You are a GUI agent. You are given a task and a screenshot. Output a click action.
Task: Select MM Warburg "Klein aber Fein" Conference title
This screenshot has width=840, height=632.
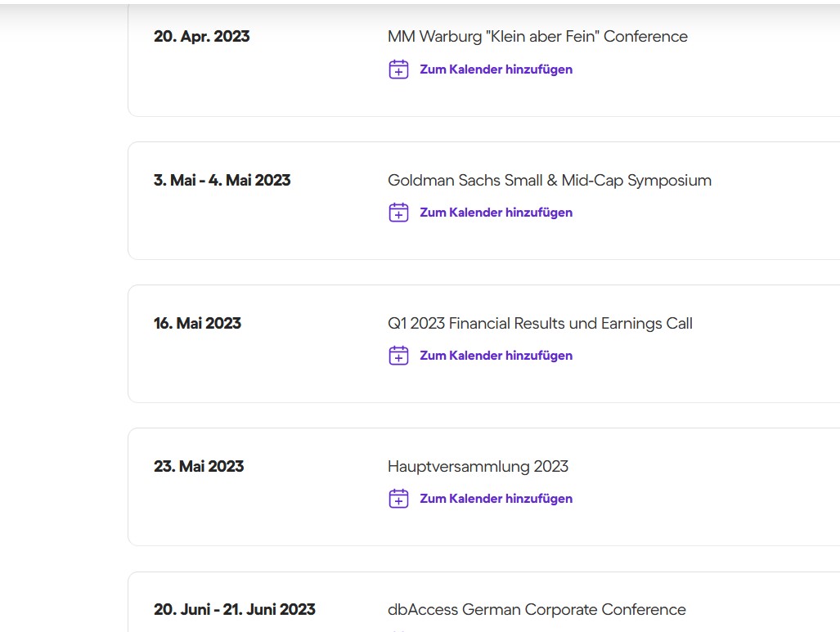537,37
